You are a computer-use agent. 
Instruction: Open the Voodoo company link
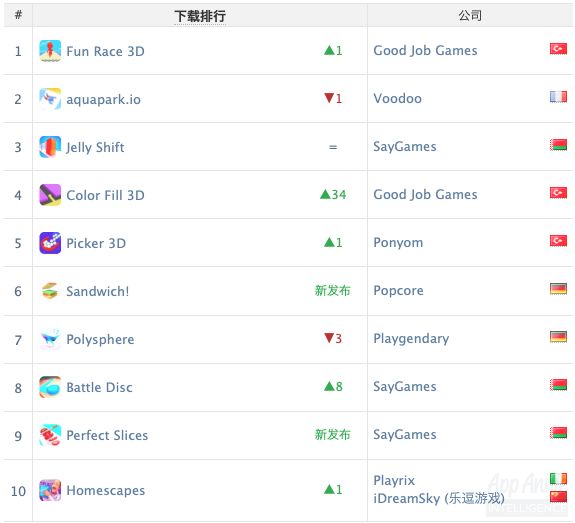click(398, 99)
